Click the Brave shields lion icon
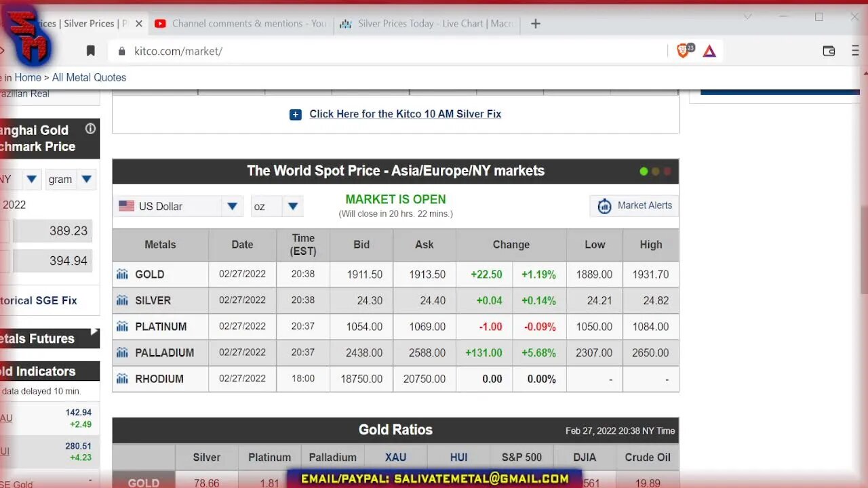This screenshot has width=868, height=488. tap(684, 51)
